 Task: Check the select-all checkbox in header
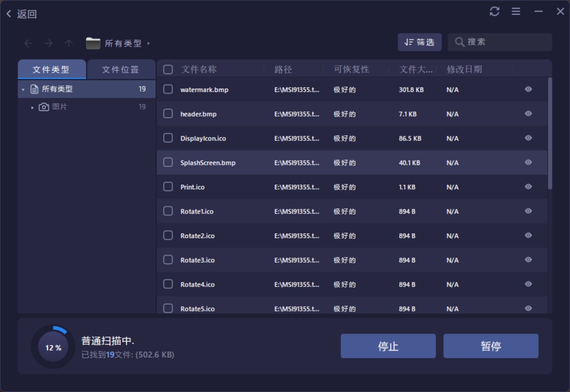(x=168, y=70)
